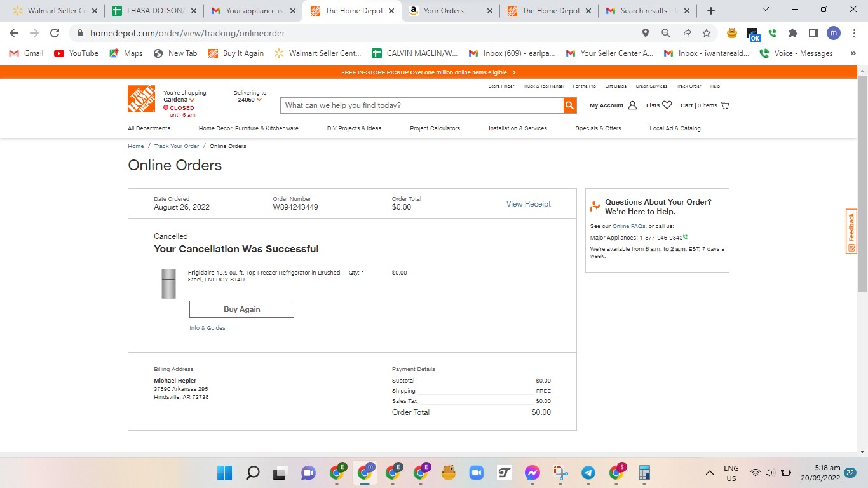Open the View Receipt link
868x488 pixels.
(x=529, y=204)
